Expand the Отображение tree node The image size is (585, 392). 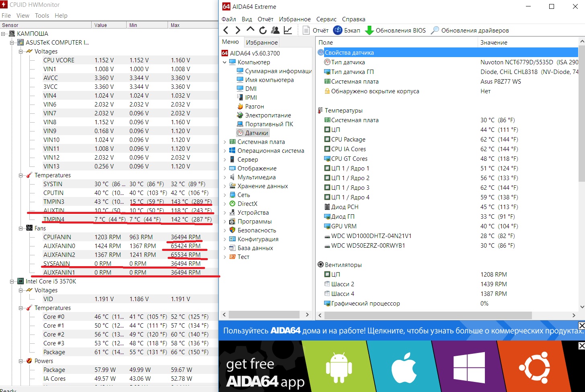[225, 168]
